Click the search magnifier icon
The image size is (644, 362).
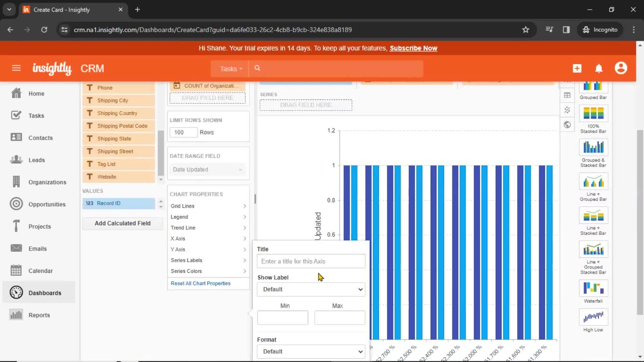click(257, 68)
